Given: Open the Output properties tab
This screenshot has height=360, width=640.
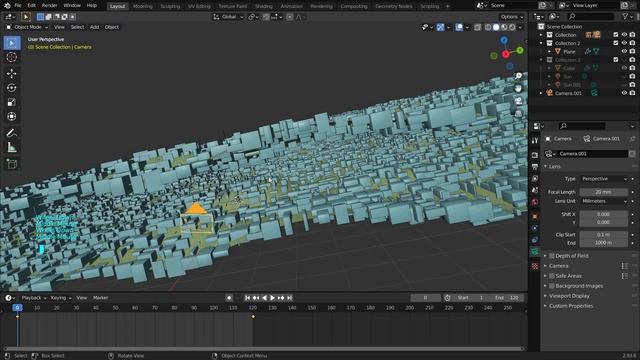Looking at the screenshot, I should coord(535,167).
